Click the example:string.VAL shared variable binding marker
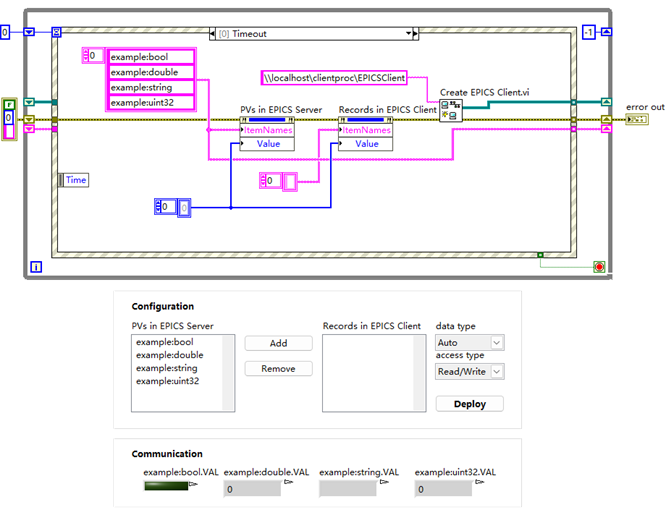Viewport: 666px width, 515px height. coord(384,482)
